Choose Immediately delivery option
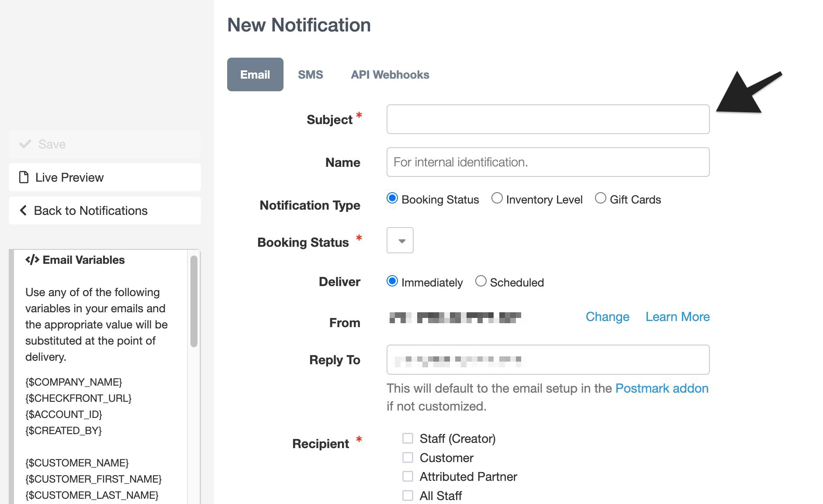 (x=392, y=281)
